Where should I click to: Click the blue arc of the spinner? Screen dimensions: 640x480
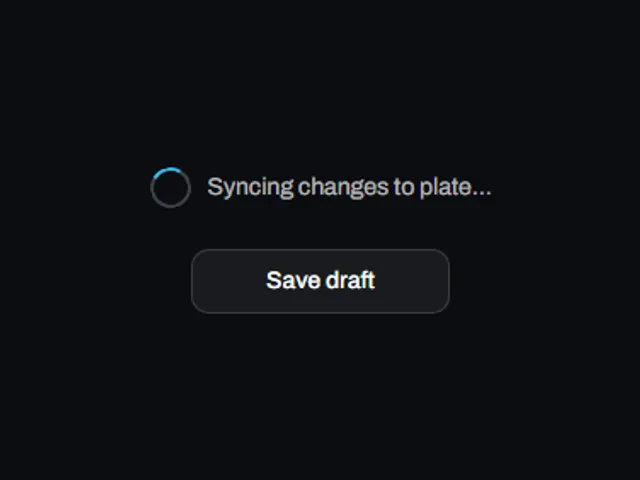pyautogui.click(x=165, y=170)
